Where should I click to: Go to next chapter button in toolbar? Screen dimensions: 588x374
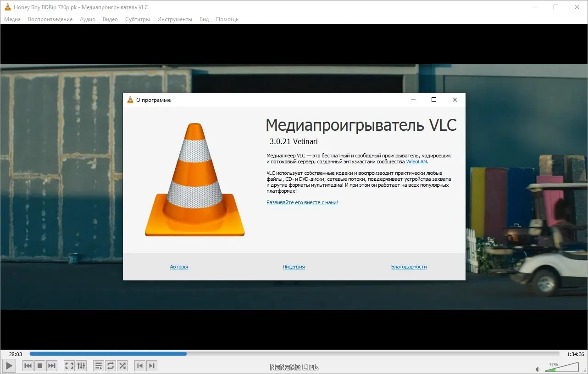[152, 366]
